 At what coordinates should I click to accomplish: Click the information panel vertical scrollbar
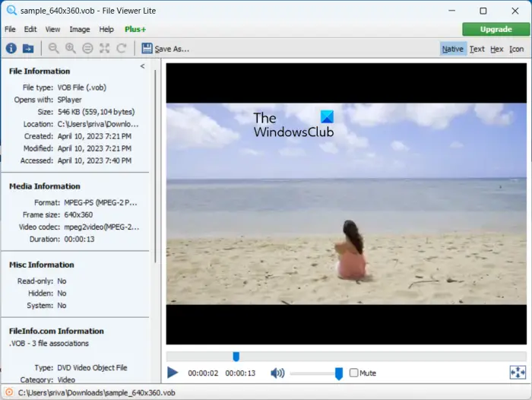[x=155, y=166]
